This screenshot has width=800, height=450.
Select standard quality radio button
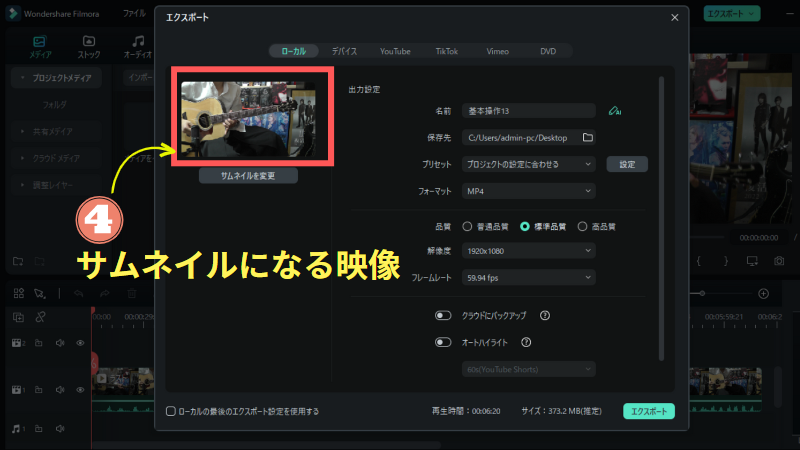pos(524,227)
